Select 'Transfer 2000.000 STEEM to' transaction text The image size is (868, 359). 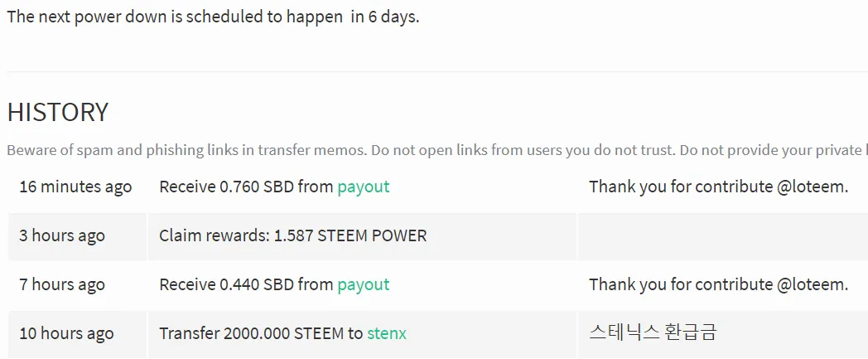pyautogui.click(x=261, y=333)
